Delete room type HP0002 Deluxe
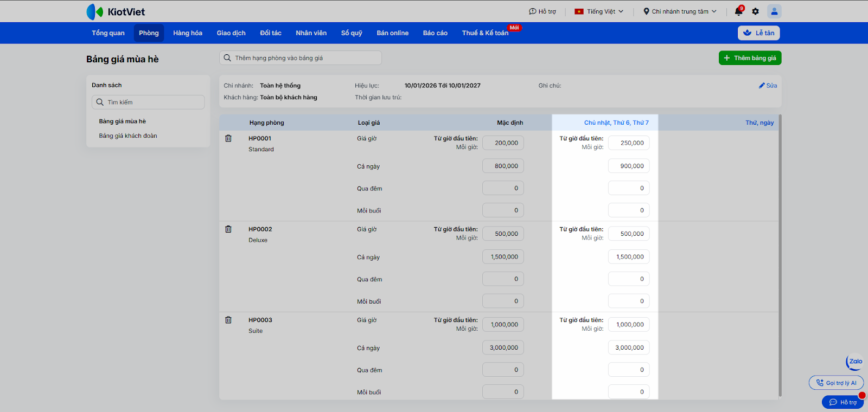Viewport: 868px width, 412px height. tap(228, 229)
